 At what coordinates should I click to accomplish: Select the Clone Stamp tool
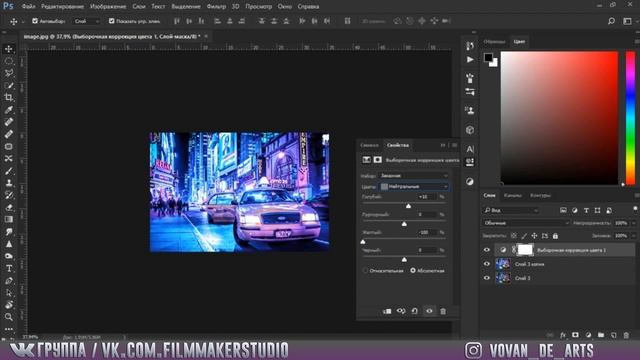[x=9, y=183]
